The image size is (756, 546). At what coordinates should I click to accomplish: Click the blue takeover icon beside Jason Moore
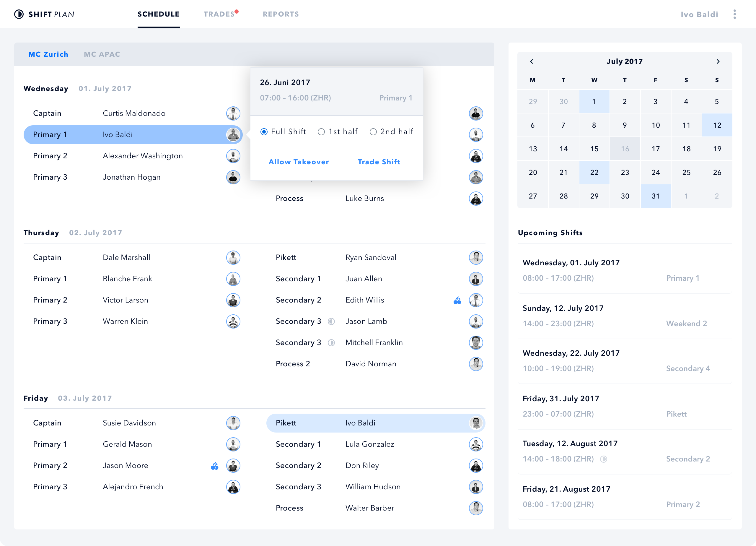tap(214, 466)
